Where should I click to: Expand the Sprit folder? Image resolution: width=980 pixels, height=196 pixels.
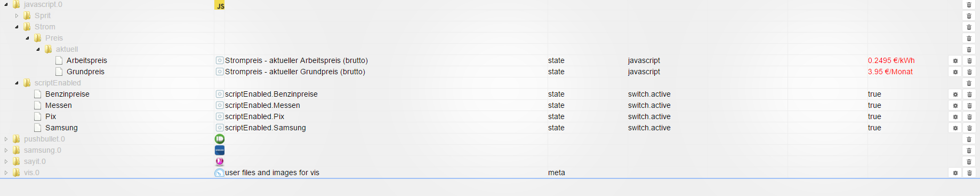coord(17,15)
